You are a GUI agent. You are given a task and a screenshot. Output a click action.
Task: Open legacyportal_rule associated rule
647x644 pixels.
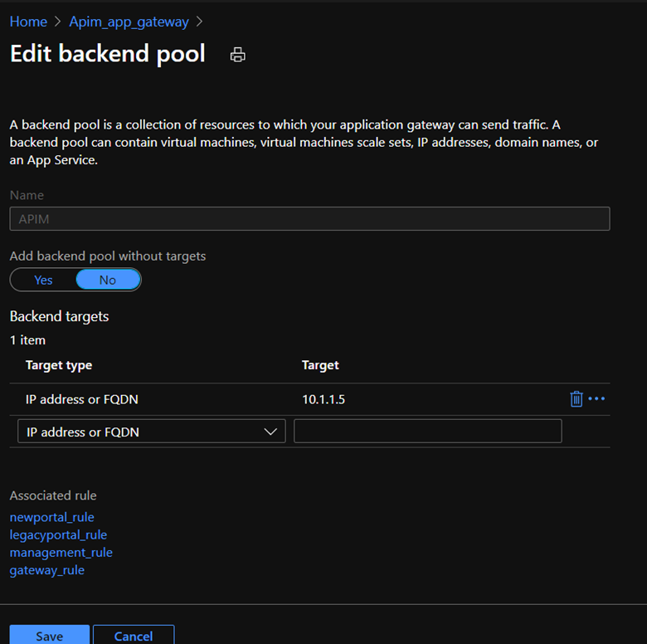[58, 534]
